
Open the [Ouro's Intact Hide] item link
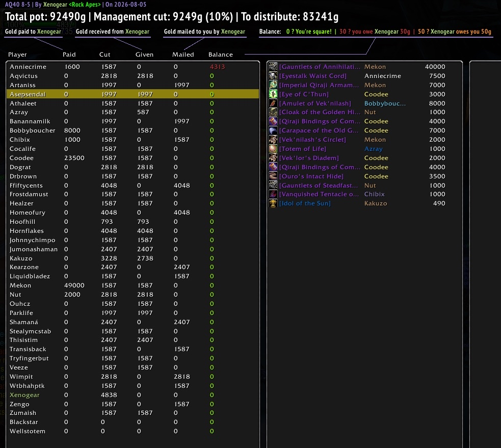click(x=311, y=176)
